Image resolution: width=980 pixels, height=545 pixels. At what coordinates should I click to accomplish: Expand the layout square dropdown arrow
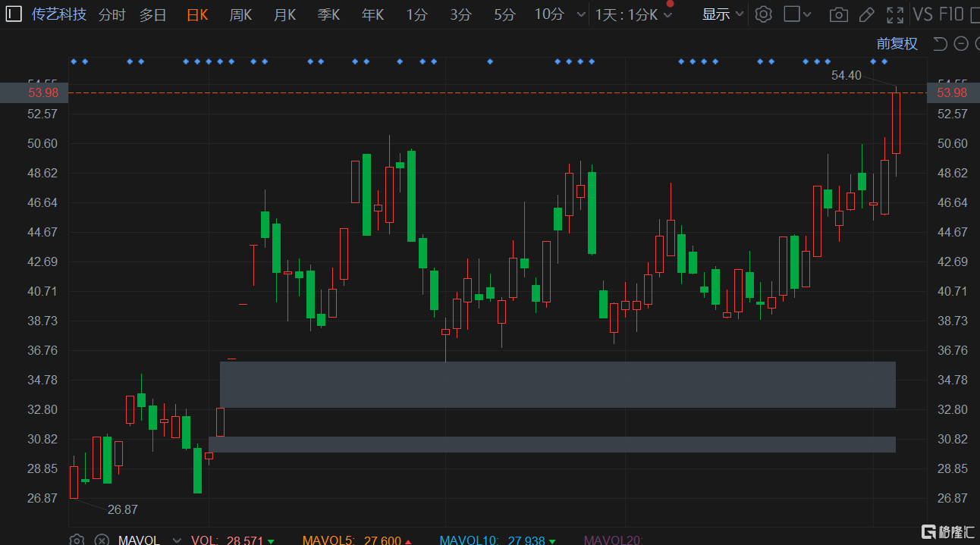pyautogui.click(x=807, y=14)
